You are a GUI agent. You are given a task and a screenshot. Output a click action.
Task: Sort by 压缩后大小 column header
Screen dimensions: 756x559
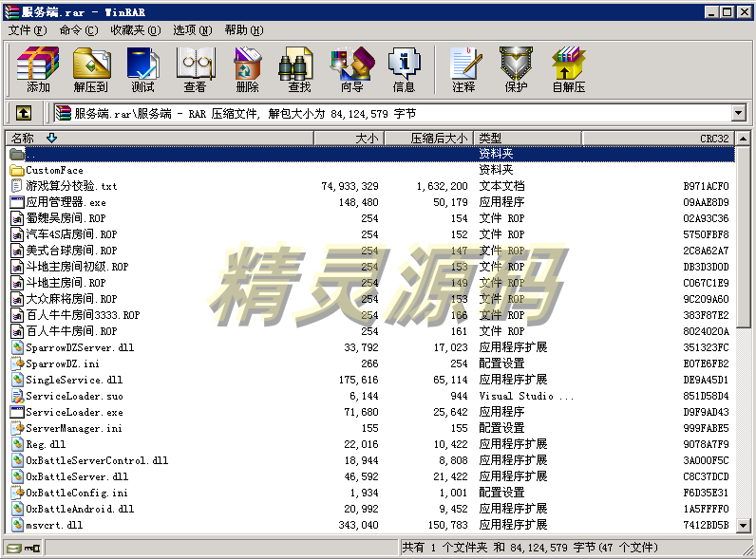(428, 139)
